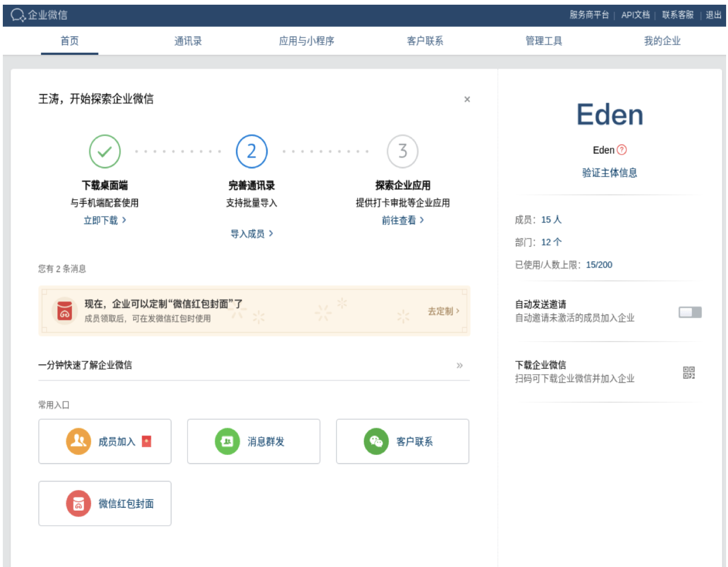Click the green WeChat 客户联系 icon
This screenshot has height=567, width=728.
point(376,441)
